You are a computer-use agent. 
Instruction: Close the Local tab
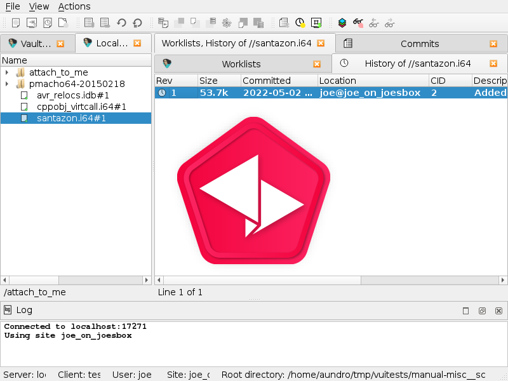click(137, 43)
